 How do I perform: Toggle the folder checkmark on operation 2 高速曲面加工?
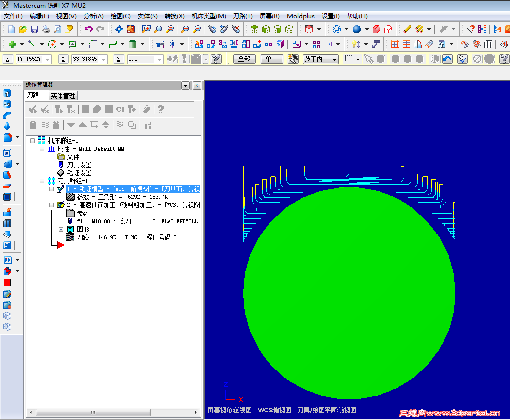click(x=60, y=205)
